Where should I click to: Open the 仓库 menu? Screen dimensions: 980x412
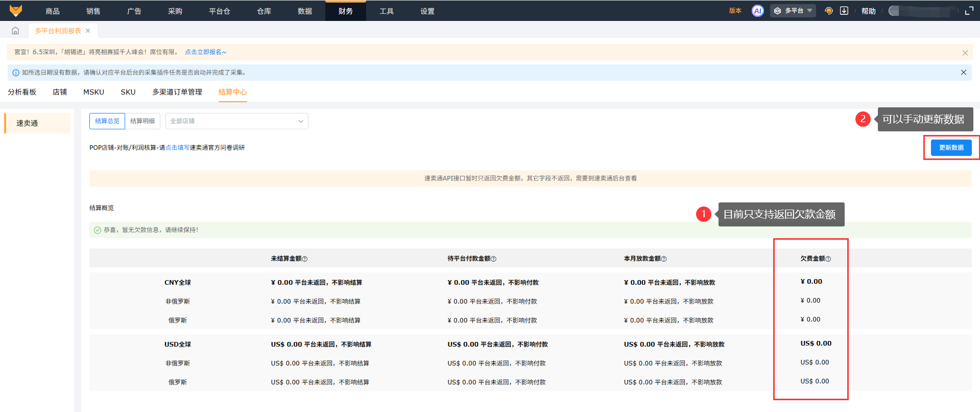(x=264, y=11)
